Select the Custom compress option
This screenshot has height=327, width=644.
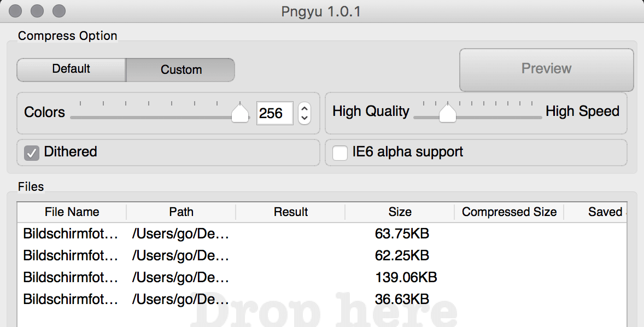point(180,70)
